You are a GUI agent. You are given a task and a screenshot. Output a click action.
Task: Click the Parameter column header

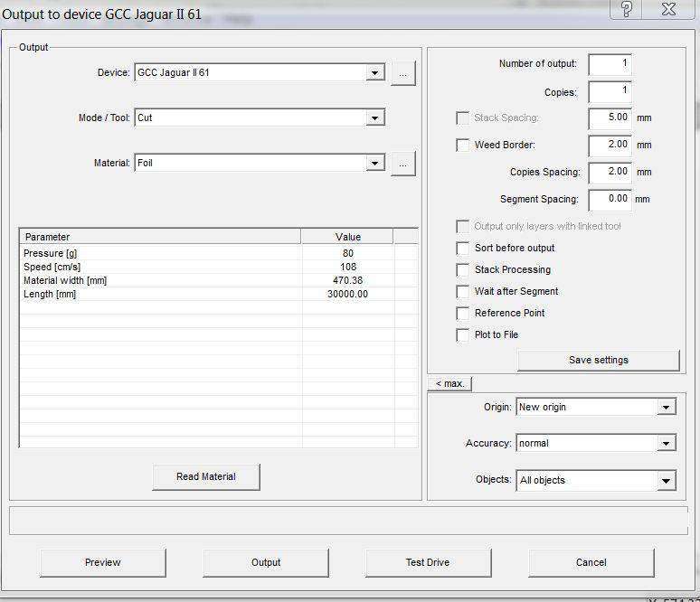pos(161,237)
